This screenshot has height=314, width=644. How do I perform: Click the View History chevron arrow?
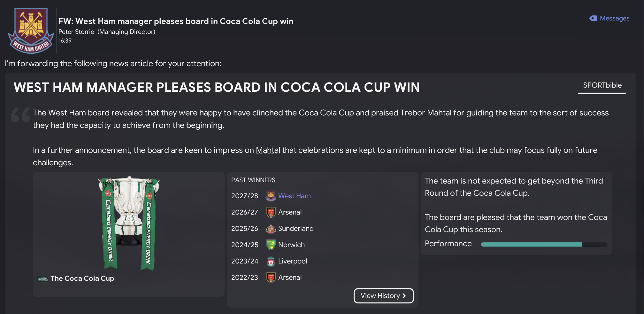click(404, 296)
